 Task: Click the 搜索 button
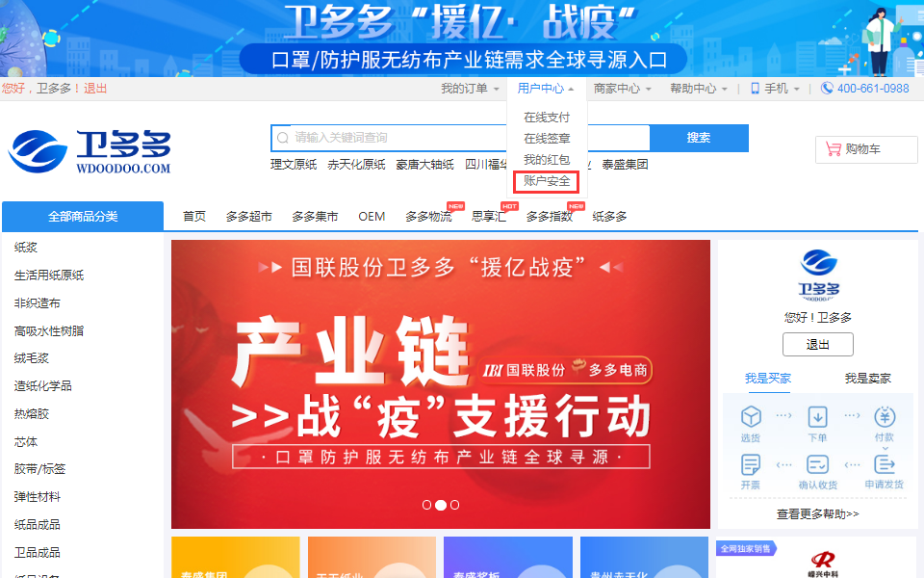tap(699, 138)
